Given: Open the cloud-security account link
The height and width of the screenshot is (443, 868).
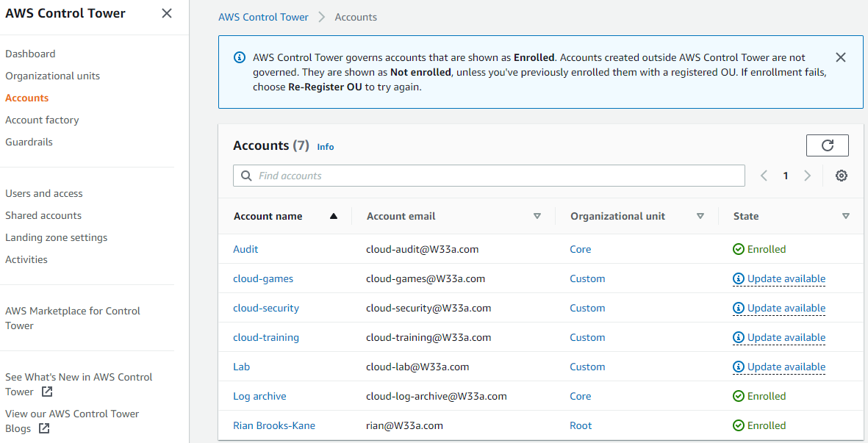Looking at the screenshot, I should click(x=266, y=308).
